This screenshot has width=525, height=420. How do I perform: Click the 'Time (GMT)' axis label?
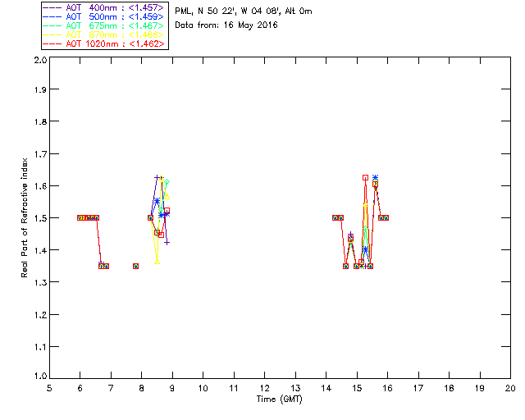279,399
